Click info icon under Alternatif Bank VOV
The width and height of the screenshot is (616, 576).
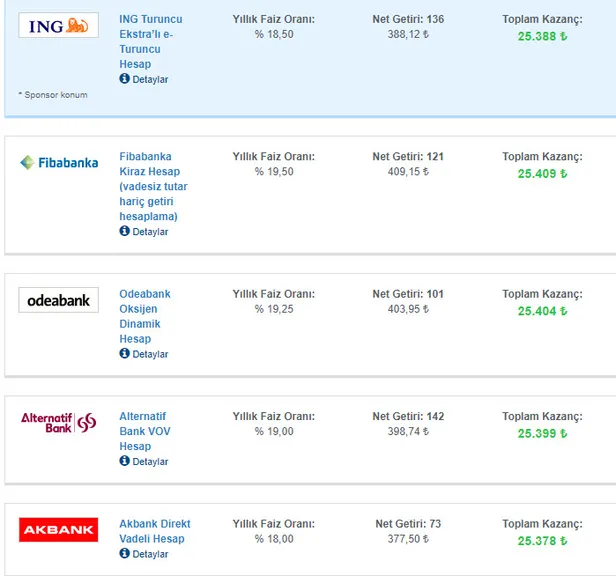point(125,461)
